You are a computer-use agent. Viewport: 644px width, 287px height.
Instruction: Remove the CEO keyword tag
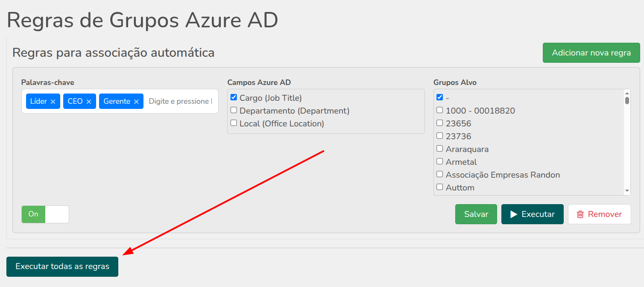point(89,102)
